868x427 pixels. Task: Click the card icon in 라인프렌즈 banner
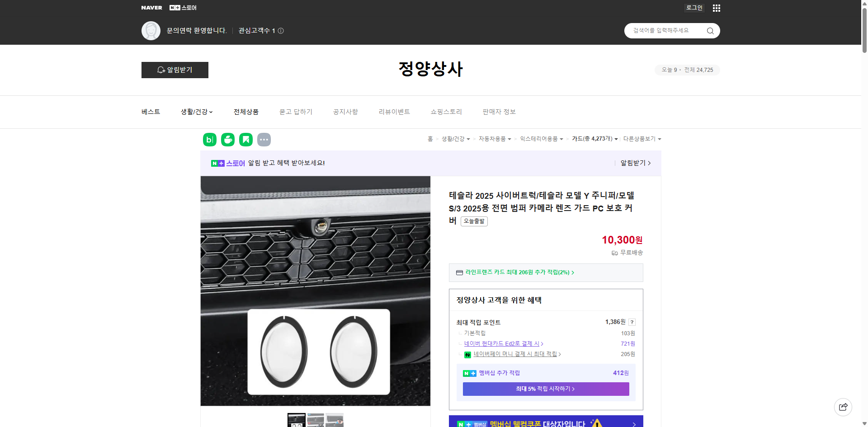(x=459, y=272)
